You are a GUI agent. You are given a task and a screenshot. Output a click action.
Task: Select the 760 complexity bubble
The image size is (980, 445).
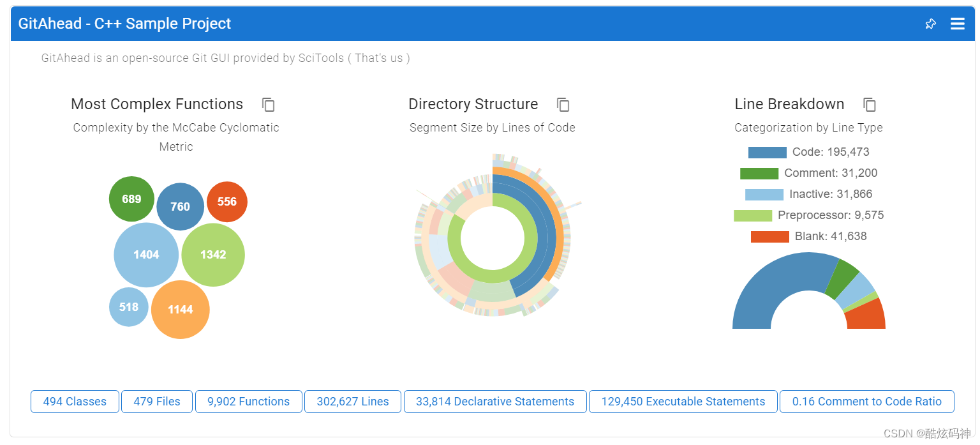(x=181, y=206)
